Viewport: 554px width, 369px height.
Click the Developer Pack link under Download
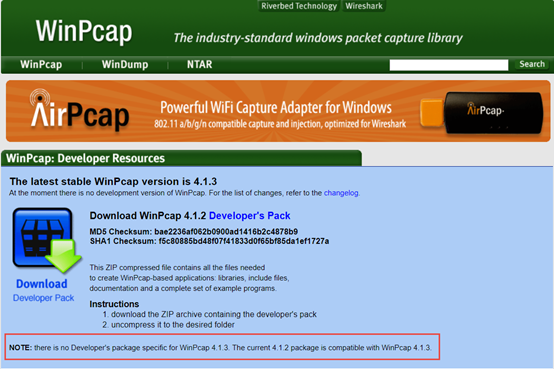(x=43, y=298)
